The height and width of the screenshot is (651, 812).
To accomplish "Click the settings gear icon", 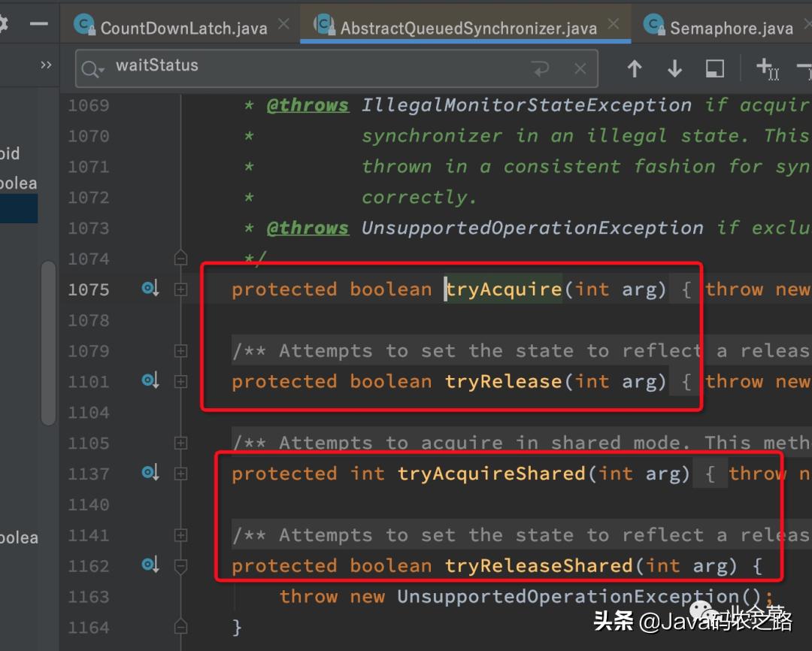I will [4, 24].
